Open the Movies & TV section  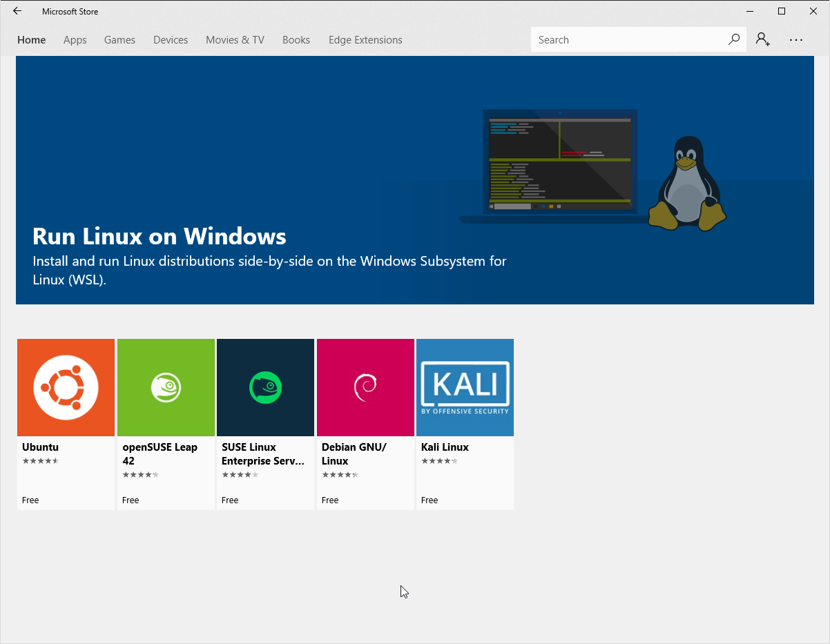click(x=235, y=39)
